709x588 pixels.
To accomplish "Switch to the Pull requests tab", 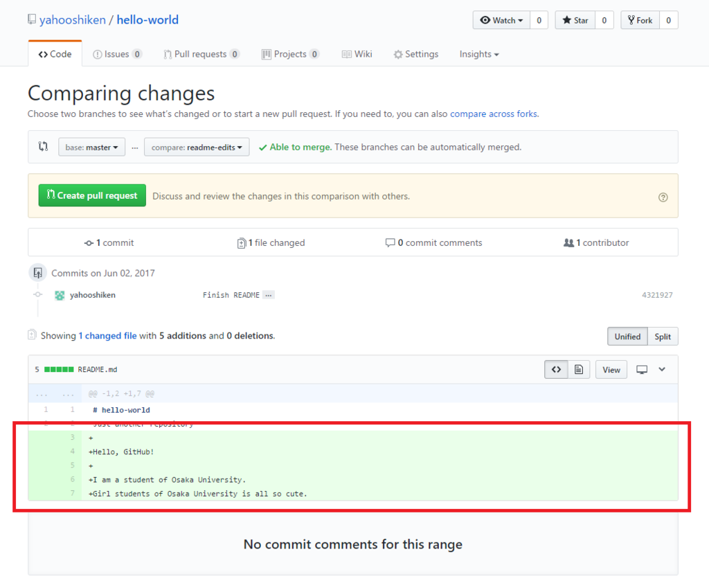I will tap(201, 54).
